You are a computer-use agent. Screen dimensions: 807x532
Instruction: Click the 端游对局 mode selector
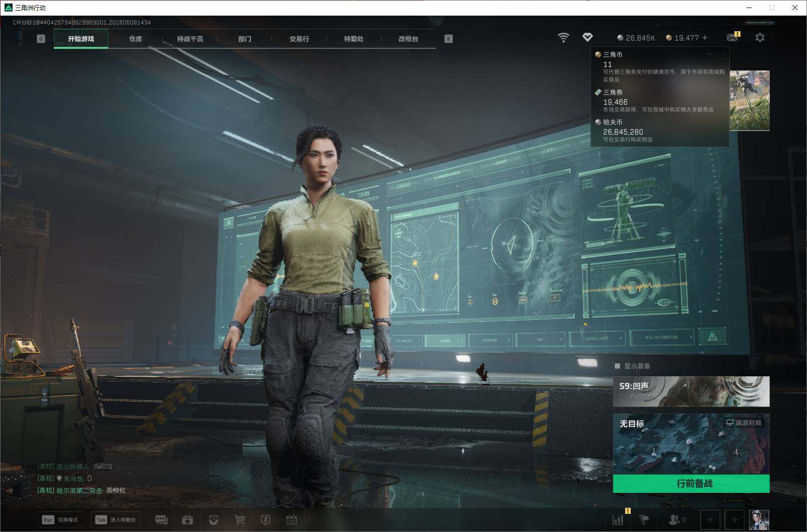[x=744, y=423]
